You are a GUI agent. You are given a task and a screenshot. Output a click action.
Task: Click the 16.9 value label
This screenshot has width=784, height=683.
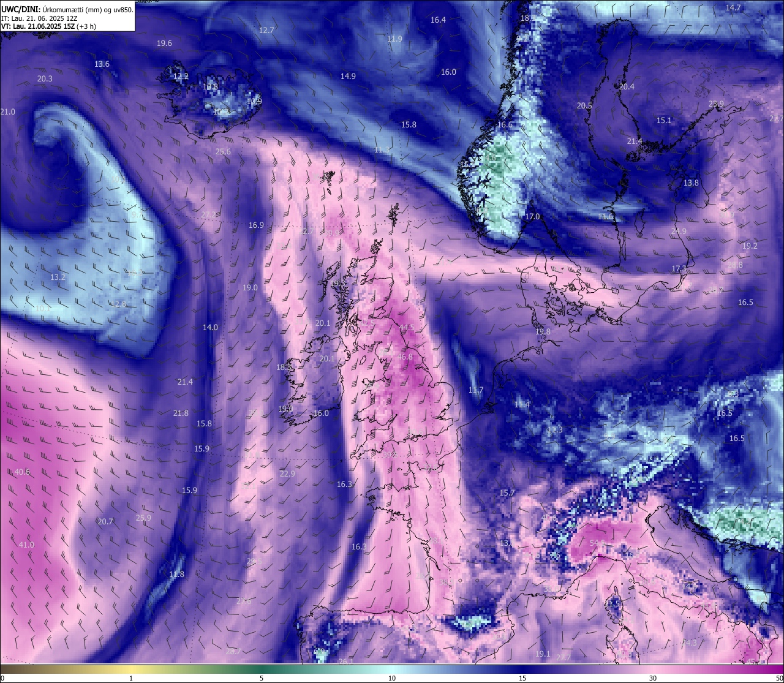tap(256, 225)
